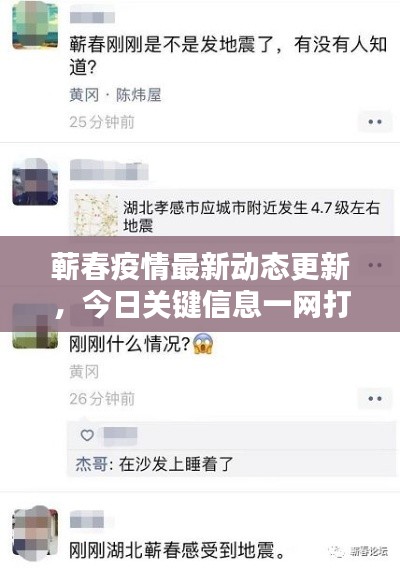Click the banner headline 蕲春疫情最新动态更新
The width and height of the screenshot is (400, 569).
click(x=200, y=267)
